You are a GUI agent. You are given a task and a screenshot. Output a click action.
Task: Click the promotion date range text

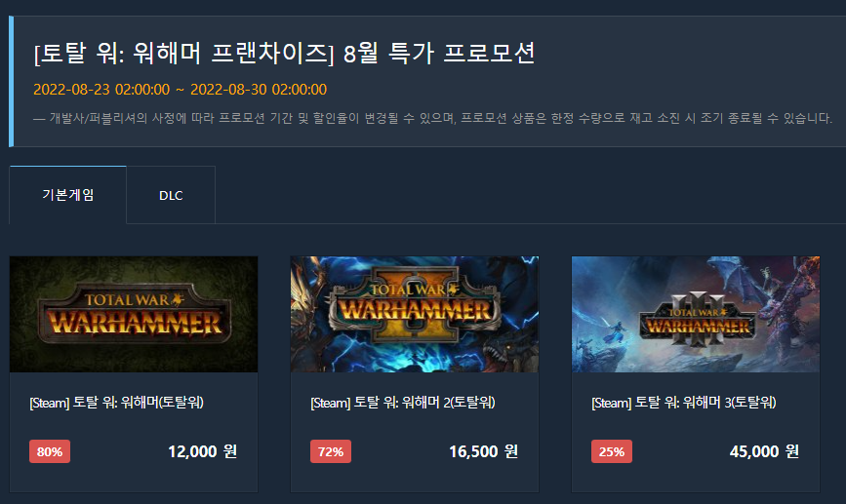181,90
